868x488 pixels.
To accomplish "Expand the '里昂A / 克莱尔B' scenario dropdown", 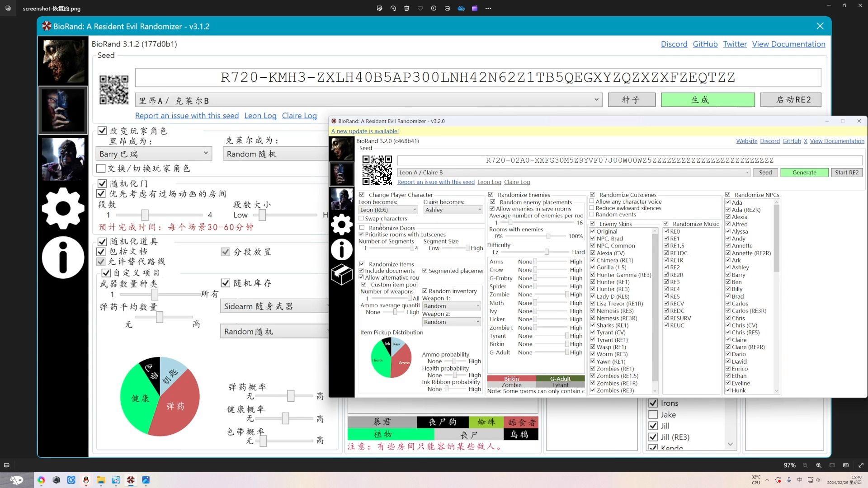I will click(368, 100).
